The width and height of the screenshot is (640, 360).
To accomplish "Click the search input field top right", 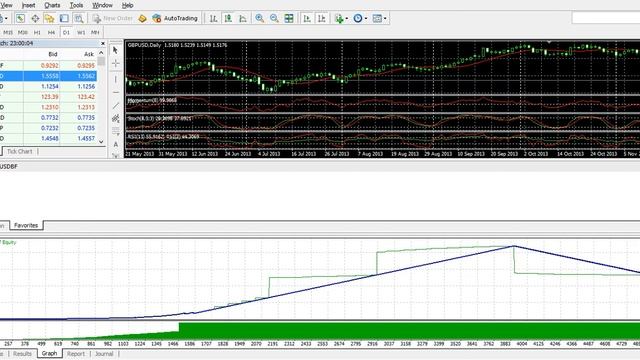I will (x=606, y=18).
